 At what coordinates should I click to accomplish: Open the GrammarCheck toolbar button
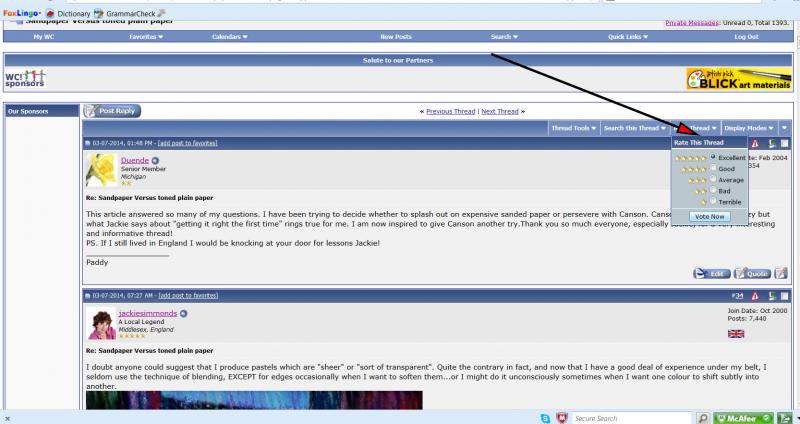point(124,14)
